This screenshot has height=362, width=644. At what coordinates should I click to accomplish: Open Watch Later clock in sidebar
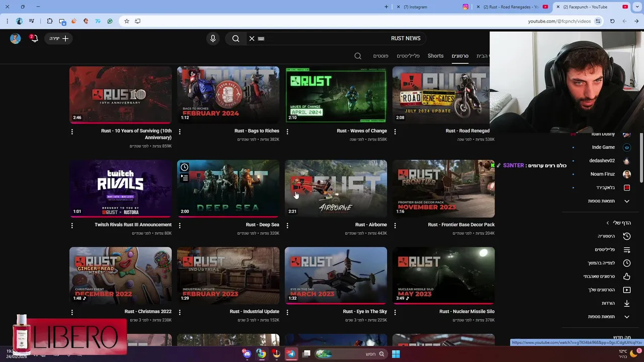tap(626, 263)
